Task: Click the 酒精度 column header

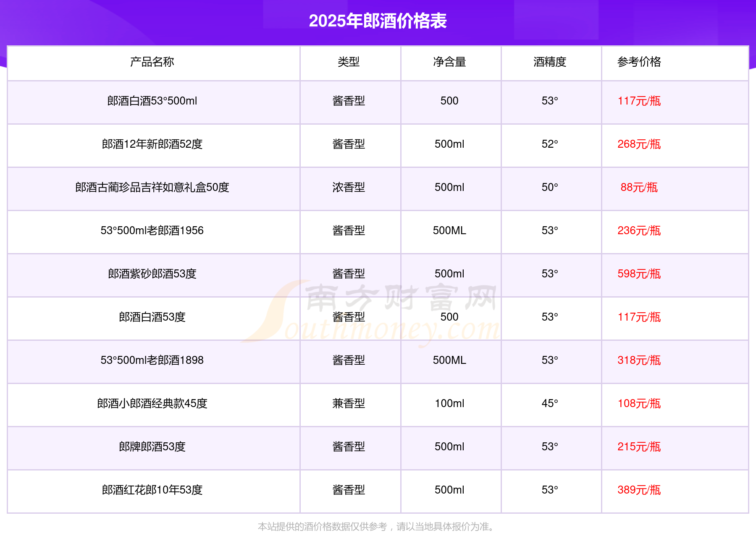Action: [550, 62]
